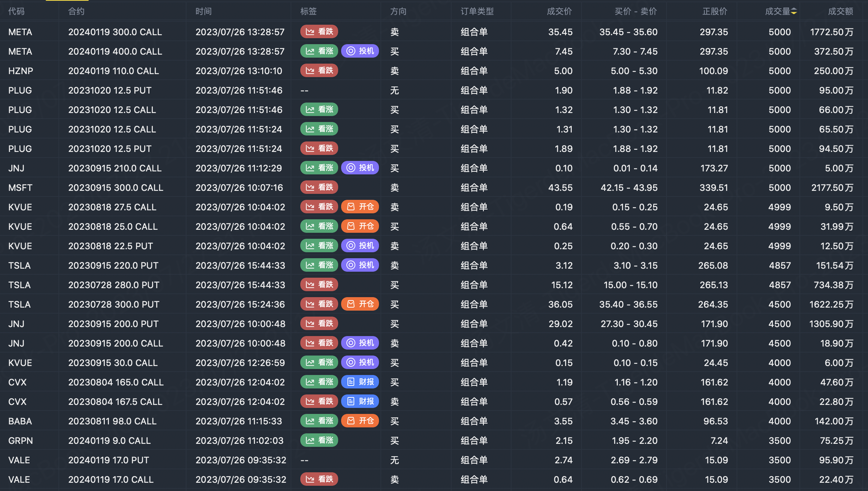868x491 pixels.
Task: Click stock price 339.51
Action: coord(714,187)
